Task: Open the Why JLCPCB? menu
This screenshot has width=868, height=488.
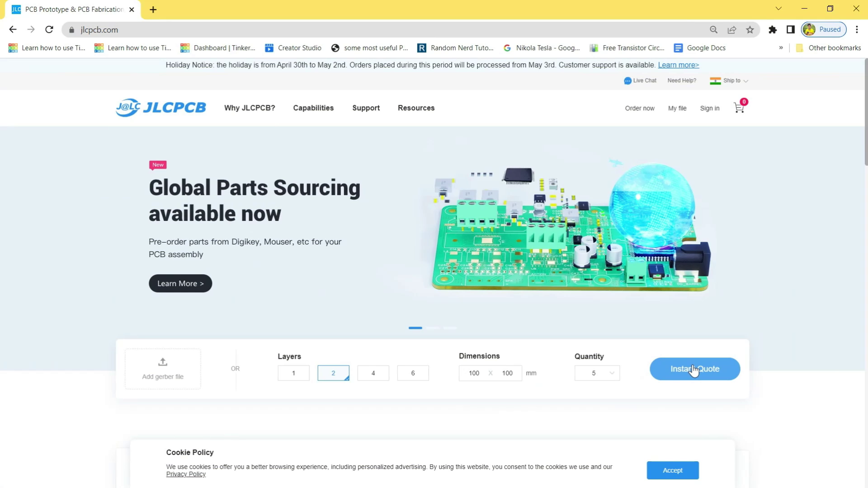Action: point(250,108)
